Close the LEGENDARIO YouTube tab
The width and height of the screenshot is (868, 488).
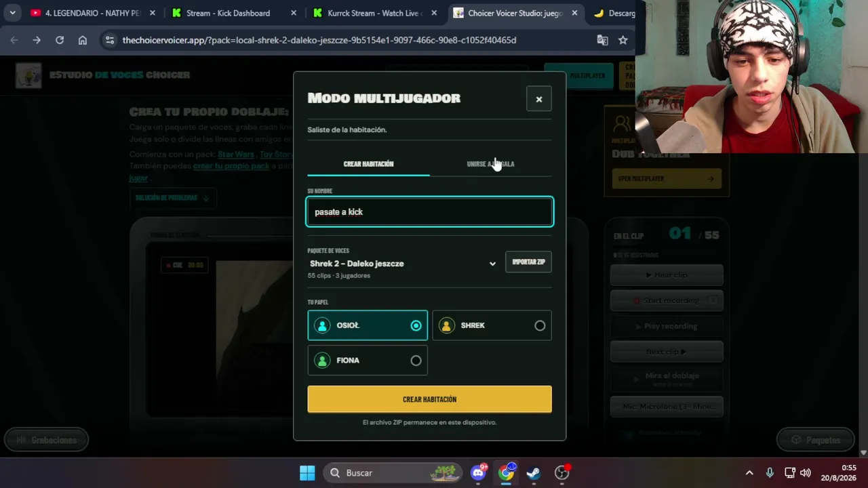tap(153, 13)
